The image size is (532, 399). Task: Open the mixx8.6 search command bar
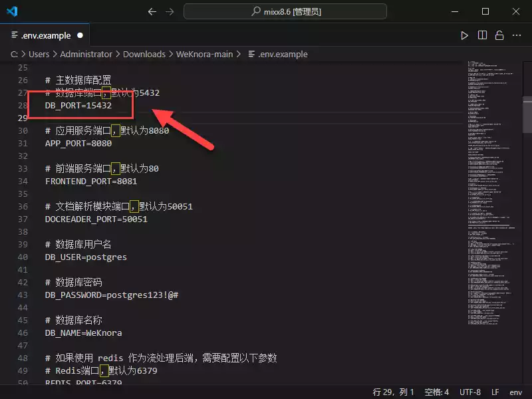pyautogui.click(x=285, y=11)
